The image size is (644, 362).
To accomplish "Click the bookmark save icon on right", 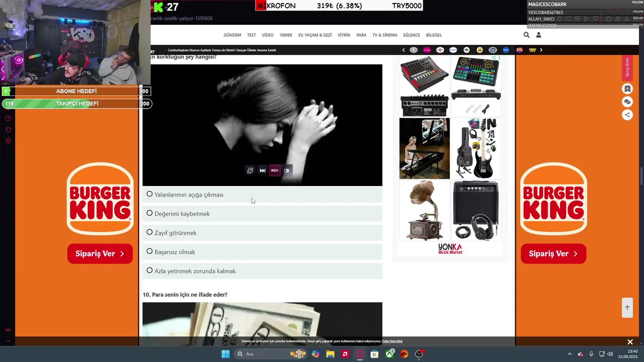I will (627, 89).
